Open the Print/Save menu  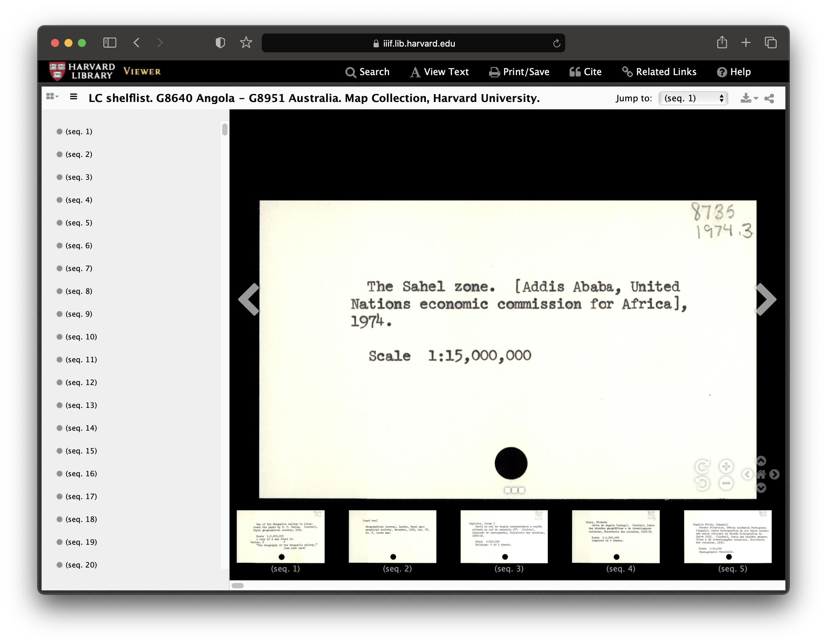point(519,72)
